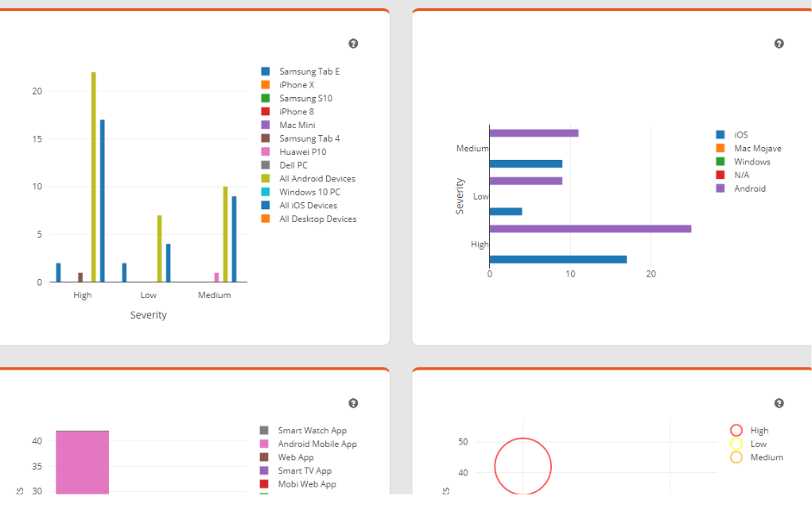The height and width of the screenshot is (512, 812).
Task: Toggle the Smart Watch App legend entry
Action: [312, 430]
